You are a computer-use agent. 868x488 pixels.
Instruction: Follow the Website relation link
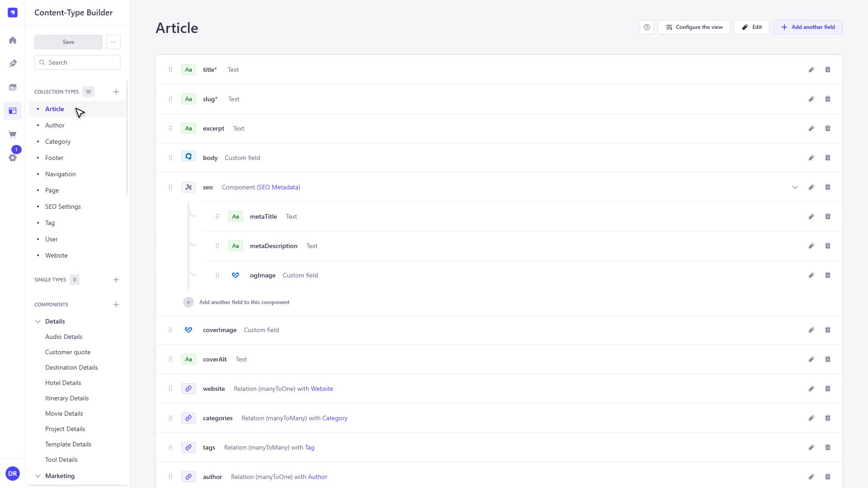coord(322,389)
